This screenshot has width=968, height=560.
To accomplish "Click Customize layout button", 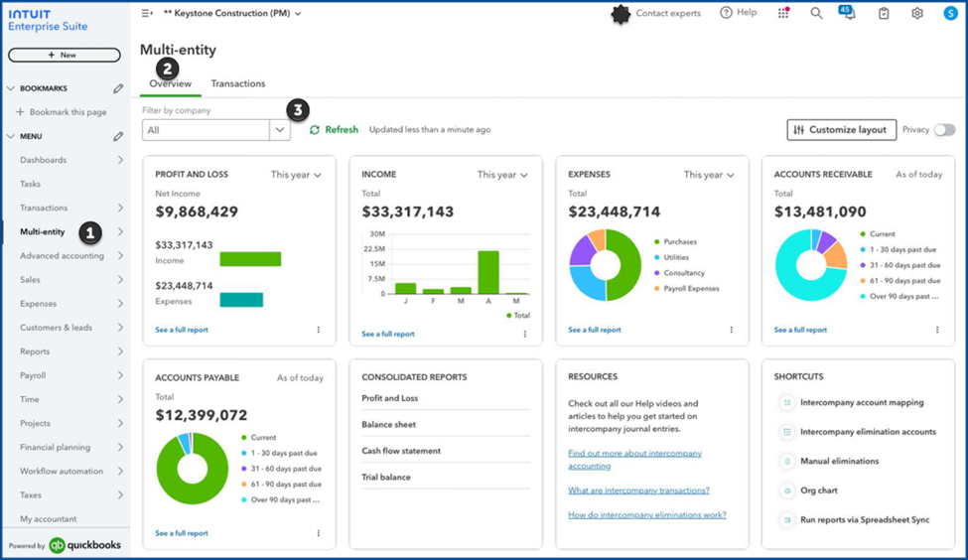I will (842, 130).
